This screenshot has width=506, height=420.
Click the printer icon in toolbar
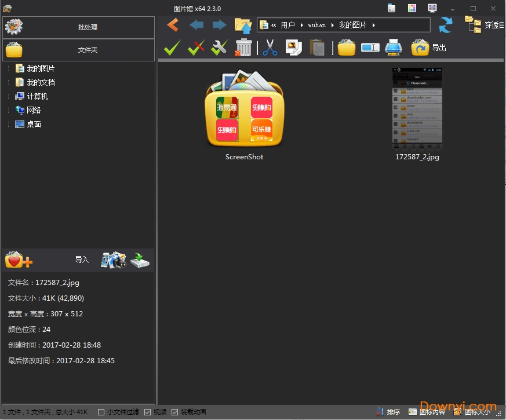394,48
